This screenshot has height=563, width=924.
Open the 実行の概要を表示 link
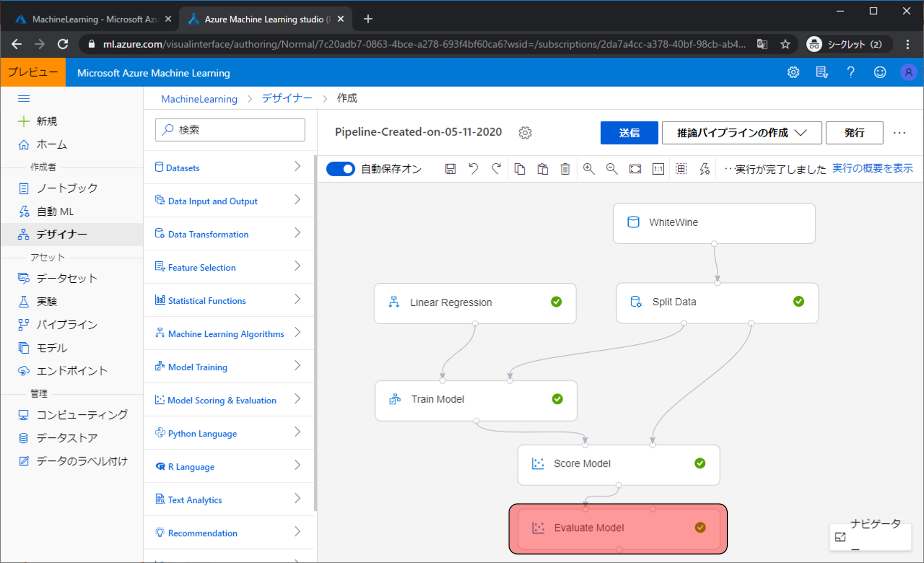point(872,169)
